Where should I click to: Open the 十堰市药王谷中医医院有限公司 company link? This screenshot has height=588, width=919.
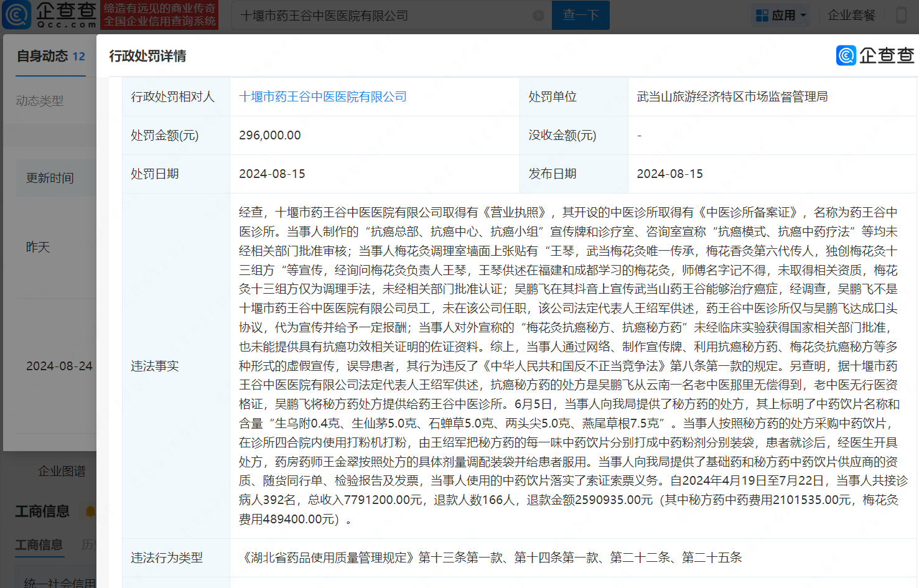323,96
